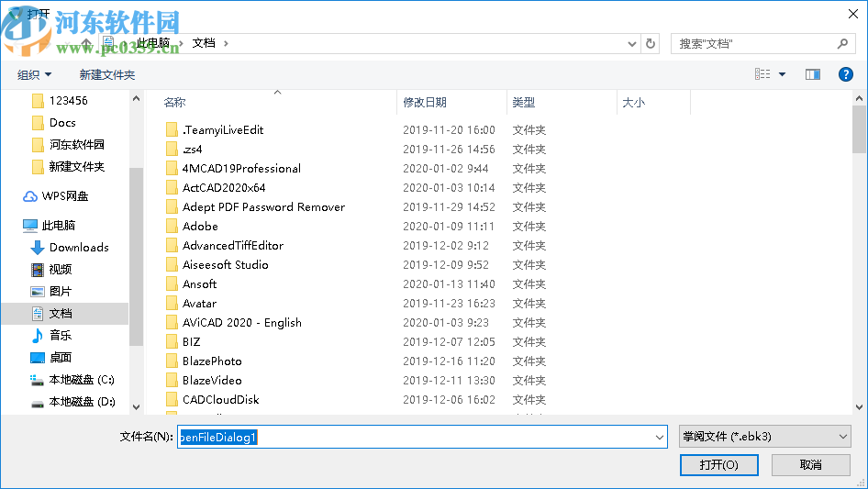Click the 本地磁盘 (C:) drive icon
Screen dimensions: 868x489
click(37, 380)
